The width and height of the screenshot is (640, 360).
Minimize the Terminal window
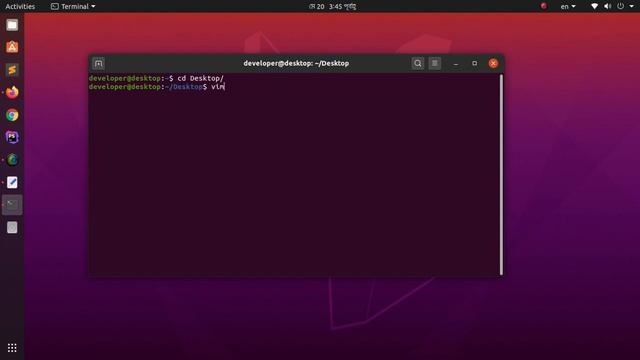[456, 64]
